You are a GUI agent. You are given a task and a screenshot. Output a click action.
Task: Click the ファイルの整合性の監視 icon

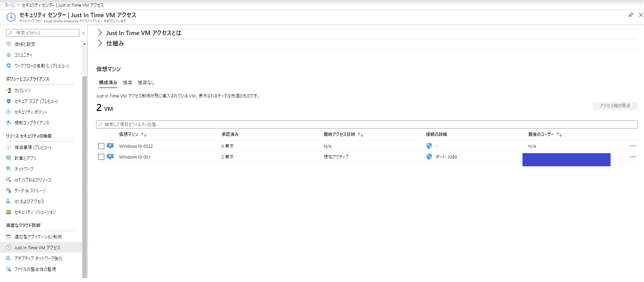pyautogui.click(x=9, y=269)
